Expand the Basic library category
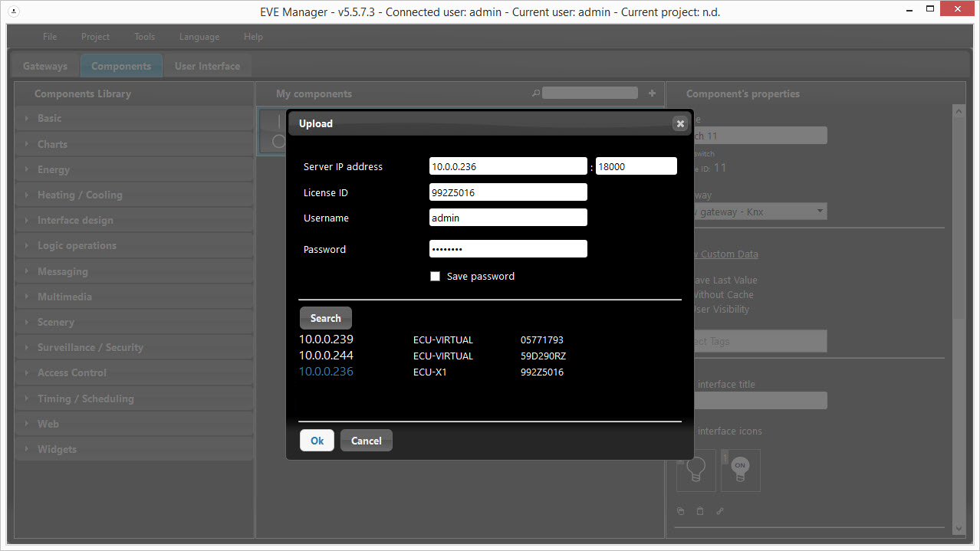 click(x=133, y=119)
